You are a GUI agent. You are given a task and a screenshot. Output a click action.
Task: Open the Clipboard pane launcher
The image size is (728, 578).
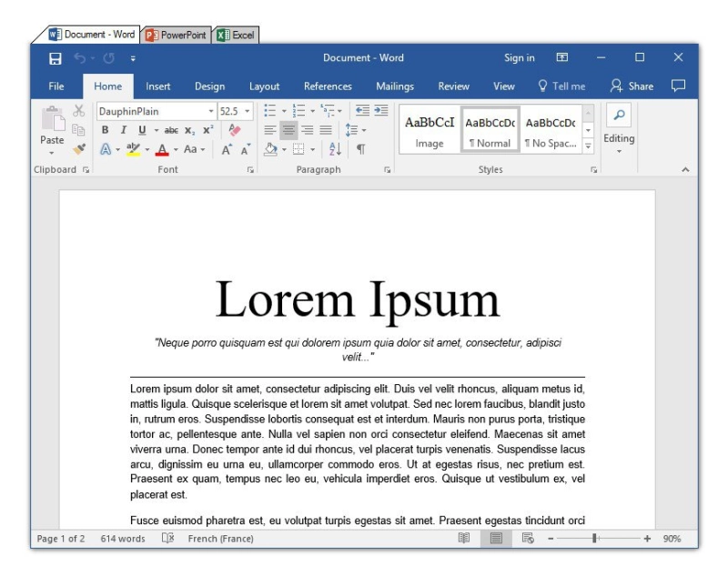(x=86, y=170)
